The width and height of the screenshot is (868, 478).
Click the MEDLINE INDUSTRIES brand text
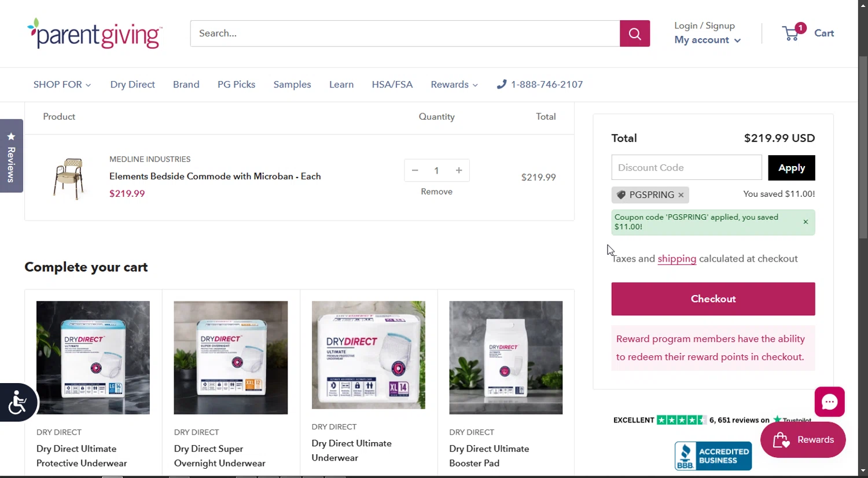click(x=150, y=159)
